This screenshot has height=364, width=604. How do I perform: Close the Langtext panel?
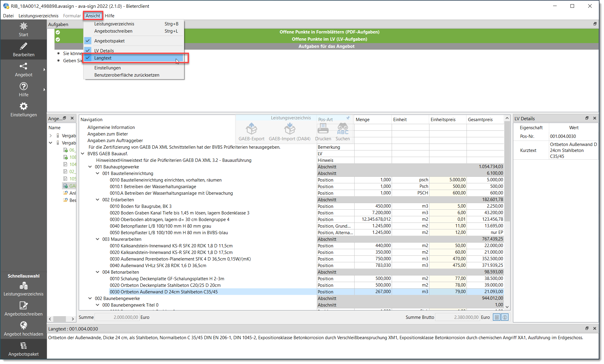coord(595,328)
